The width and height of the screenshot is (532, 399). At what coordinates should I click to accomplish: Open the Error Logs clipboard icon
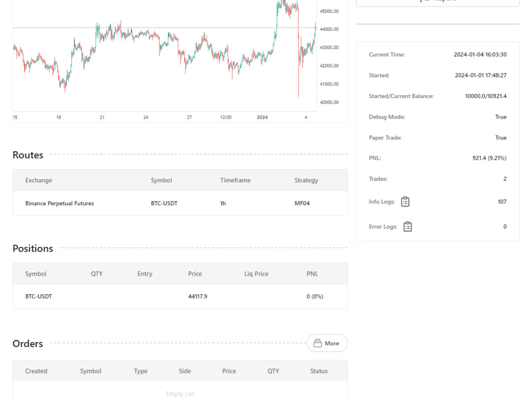408,227
